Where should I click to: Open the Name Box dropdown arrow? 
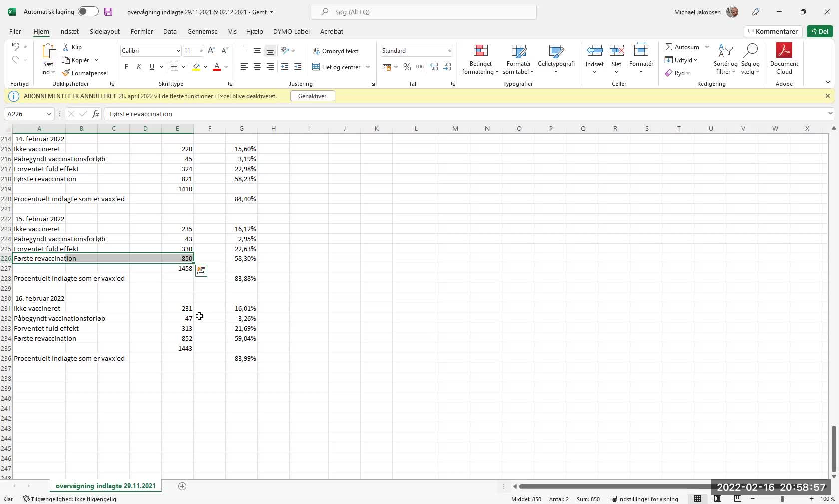pos(49,114)
